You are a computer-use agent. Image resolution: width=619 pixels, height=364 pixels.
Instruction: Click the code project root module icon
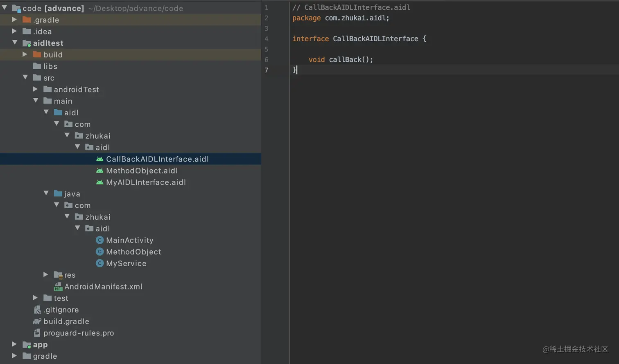tap(16, 8)
